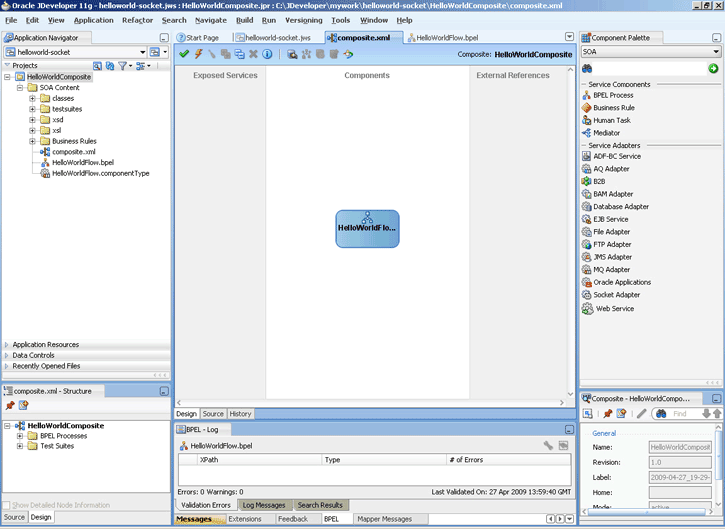
Task: Click the pin icon in Structure panel
Action: coord(10,406)
